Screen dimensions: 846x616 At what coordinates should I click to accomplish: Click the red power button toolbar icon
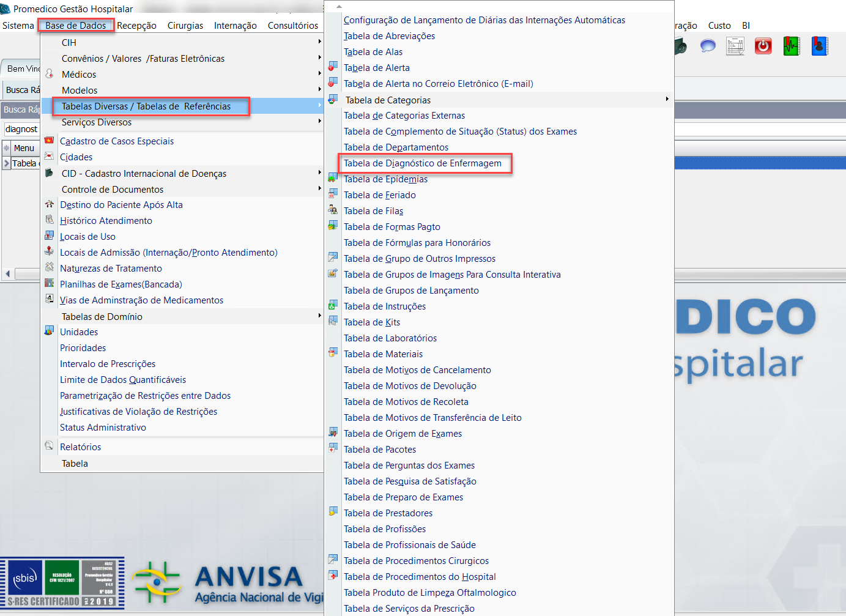click(x=763, y=46)
